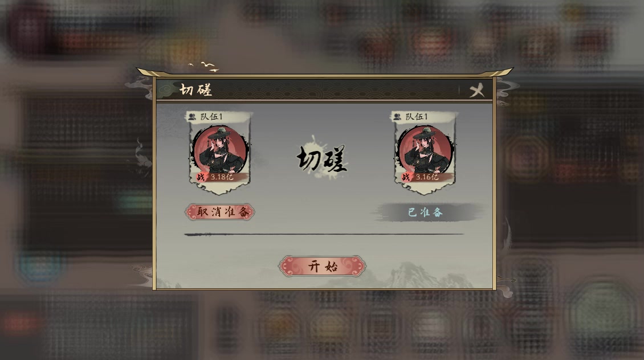The image size is (644, 360).
Task: Click the cloud ornament at the dialog's bottom-left corner
Action: [141, 275]
